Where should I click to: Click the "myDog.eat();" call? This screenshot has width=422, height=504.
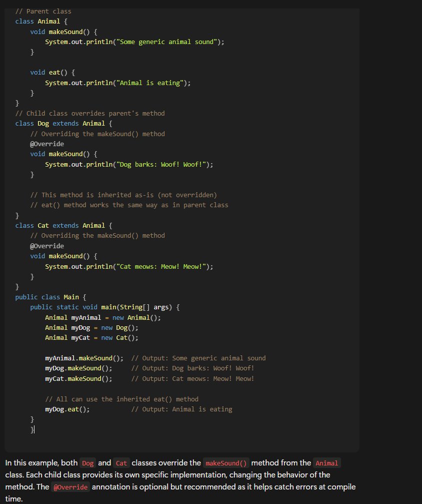click(67, 409)
